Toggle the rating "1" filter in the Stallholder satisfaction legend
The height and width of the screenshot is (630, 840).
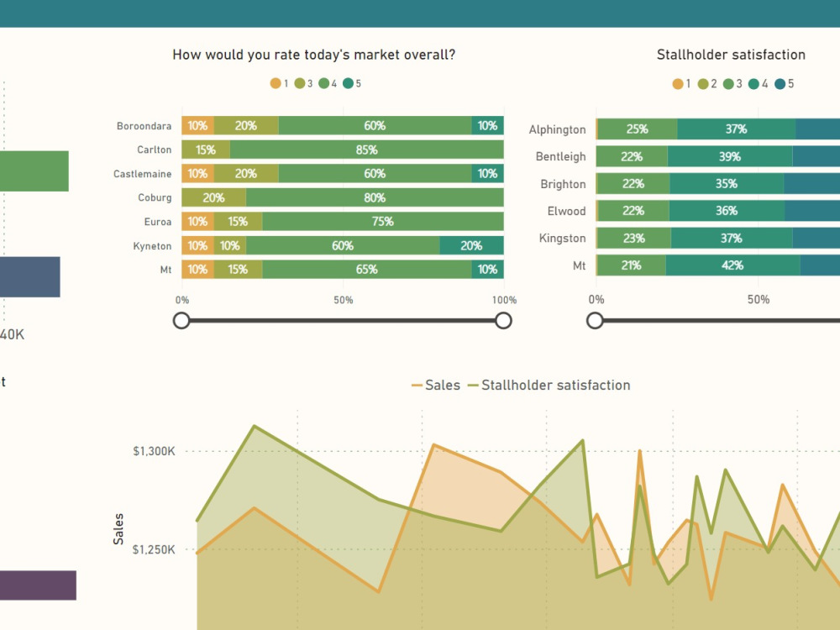pos(678,83)
